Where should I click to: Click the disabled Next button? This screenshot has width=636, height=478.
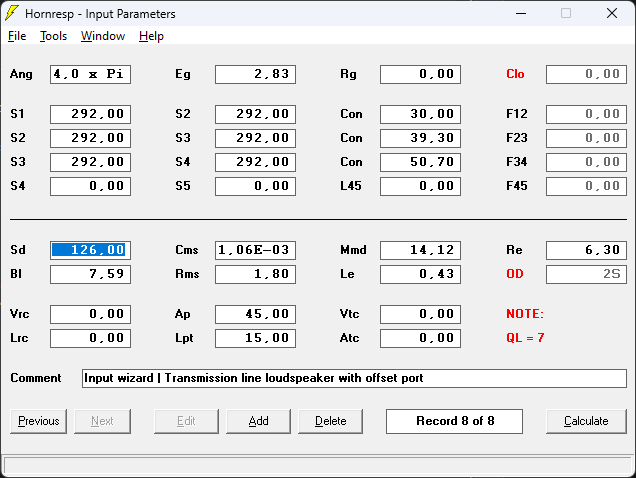(102, 421)
